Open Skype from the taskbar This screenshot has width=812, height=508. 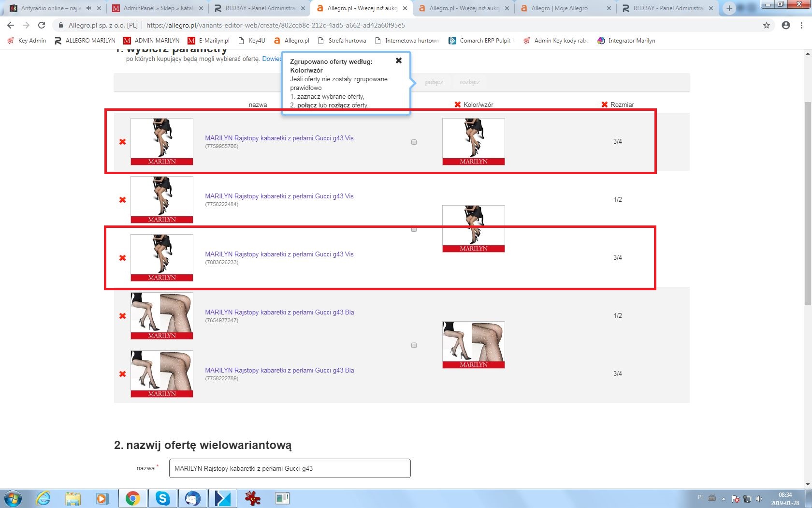point(162,498)
